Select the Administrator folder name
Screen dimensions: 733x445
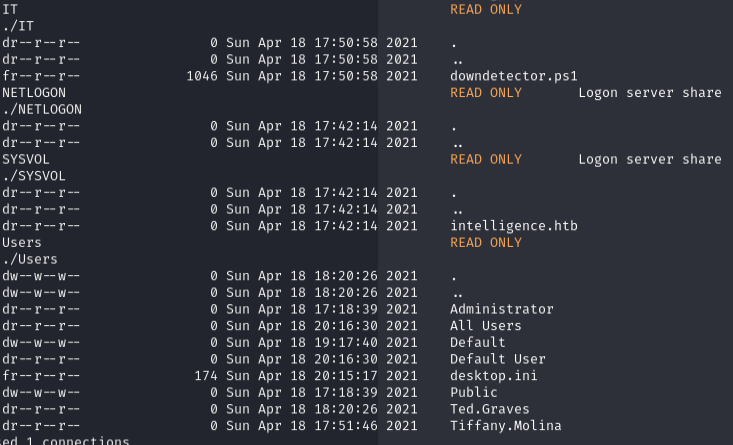point(501,309)
